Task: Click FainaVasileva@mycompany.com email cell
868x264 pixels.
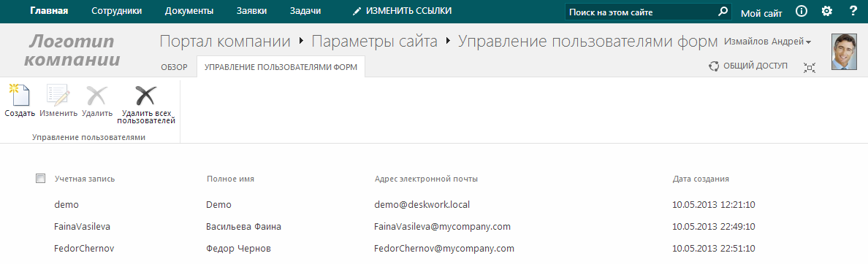Action: pos(442,227)
